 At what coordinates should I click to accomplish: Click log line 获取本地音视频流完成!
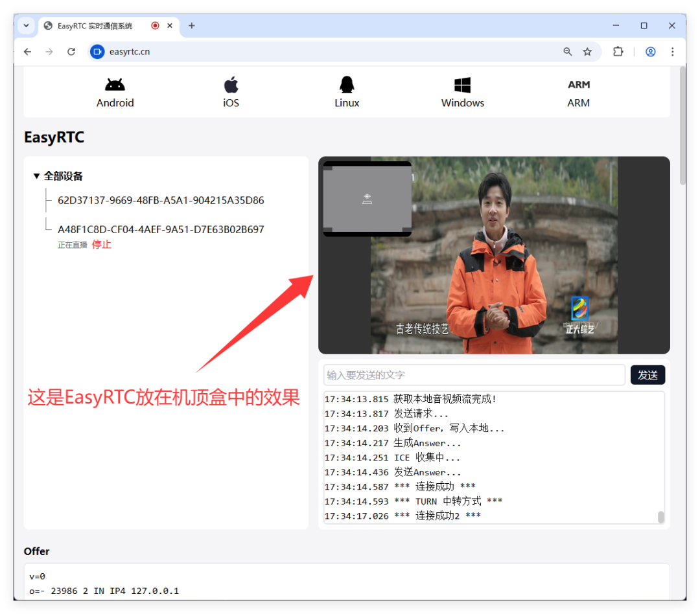point(410,399)
